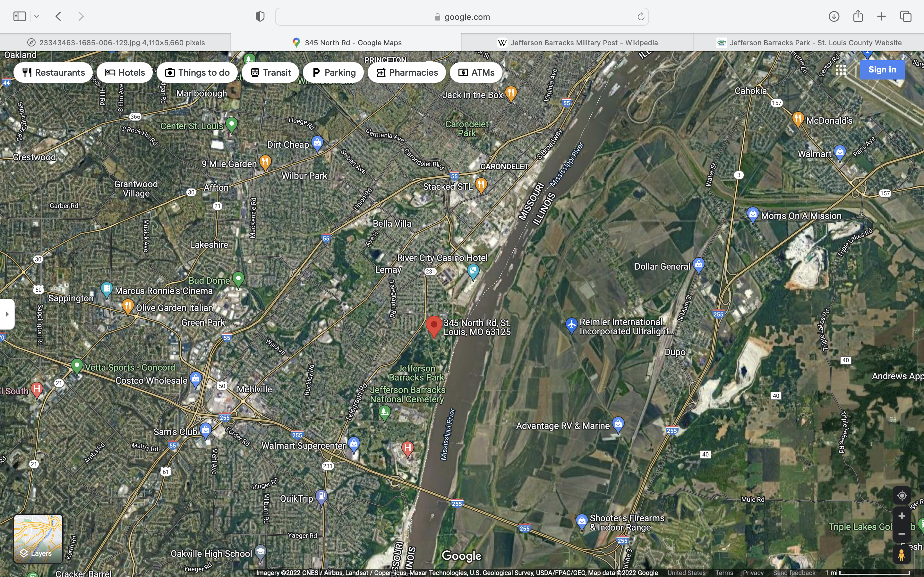The height and width of the screenshot is (577, 924).
Task: Reload the page in address bar
Action: point(641,16)
